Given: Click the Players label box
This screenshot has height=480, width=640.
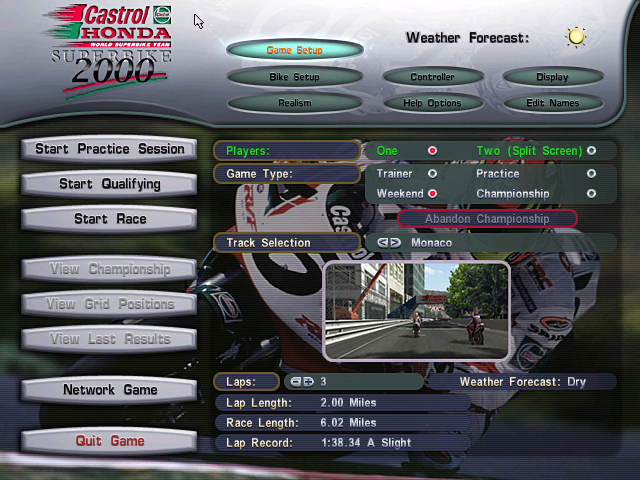Looking at the screenshot, I should coord(287,151).
